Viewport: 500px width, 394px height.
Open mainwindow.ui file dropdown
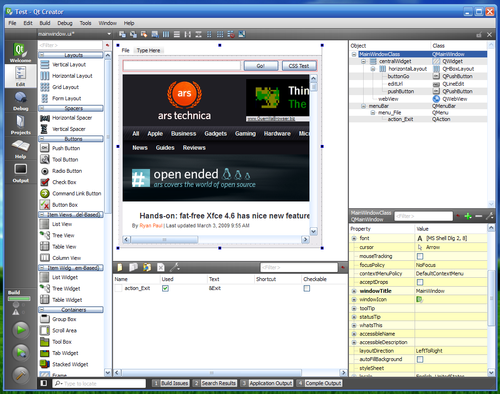74,34
